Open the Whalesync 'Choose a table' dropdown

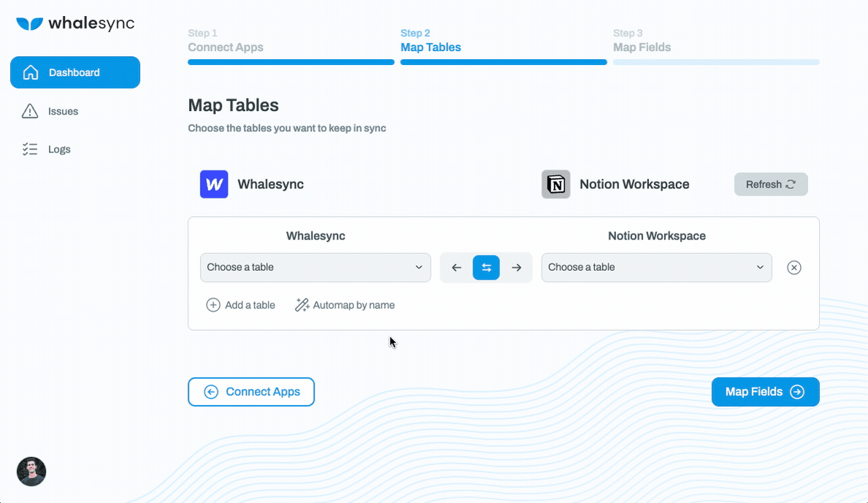coord(315,267)
